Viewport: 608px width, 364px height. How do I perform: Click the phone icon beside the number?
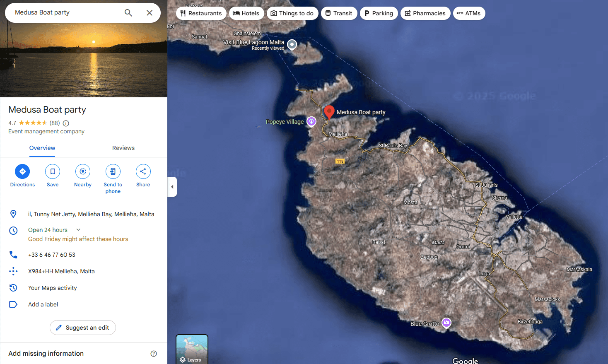(13, 255)
